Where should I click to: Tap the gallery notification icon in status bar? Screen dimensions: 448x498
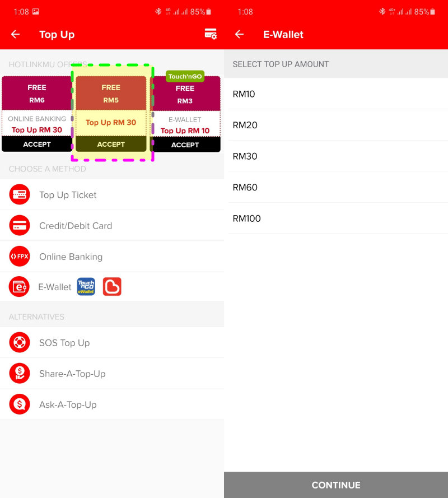pos(36,12)
